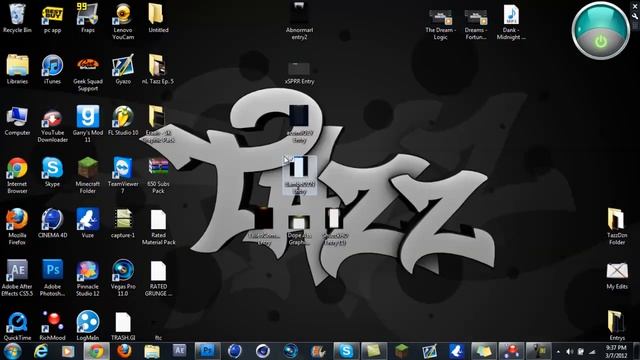Image resolution: width=640 pixels, height=360 pixels.
Task: Select the CINEMA 4D desktop shortcut
Action: (52, 224)
